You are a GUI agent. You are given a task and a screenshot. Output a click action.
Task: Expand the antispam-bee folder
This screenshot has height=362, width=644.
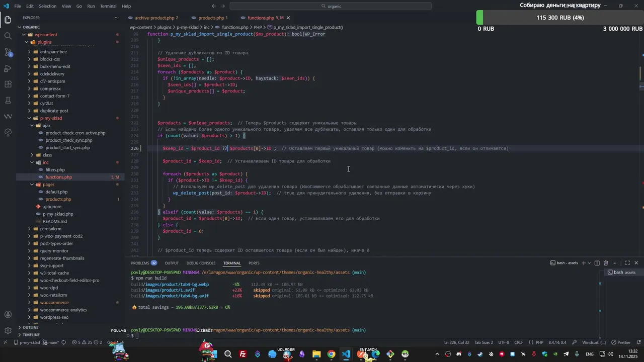click(53, 52)
